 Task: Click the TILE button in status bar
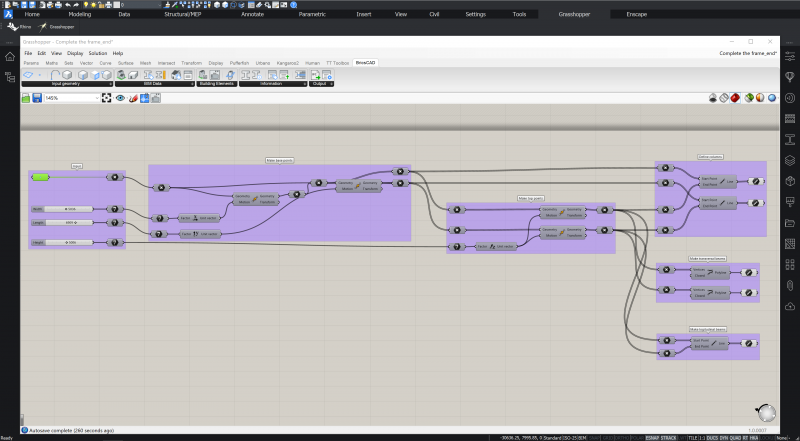(x=693, y=438)
